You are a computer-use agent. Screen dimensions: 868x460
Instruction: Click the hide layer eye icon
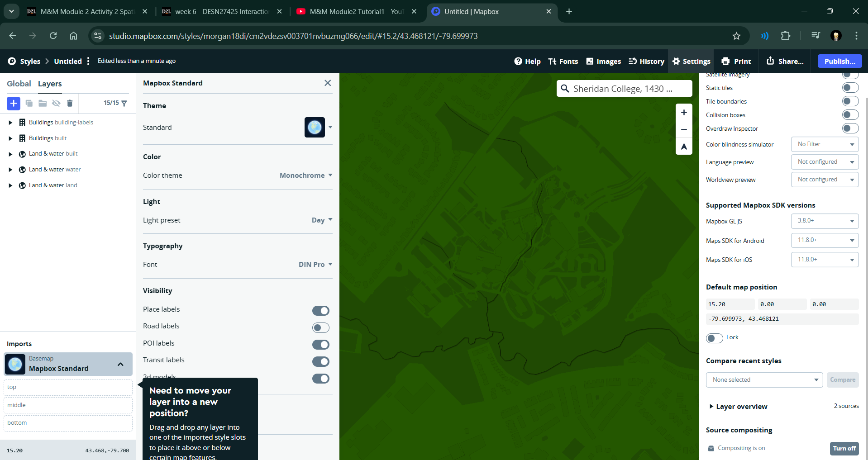pos(56,103)
